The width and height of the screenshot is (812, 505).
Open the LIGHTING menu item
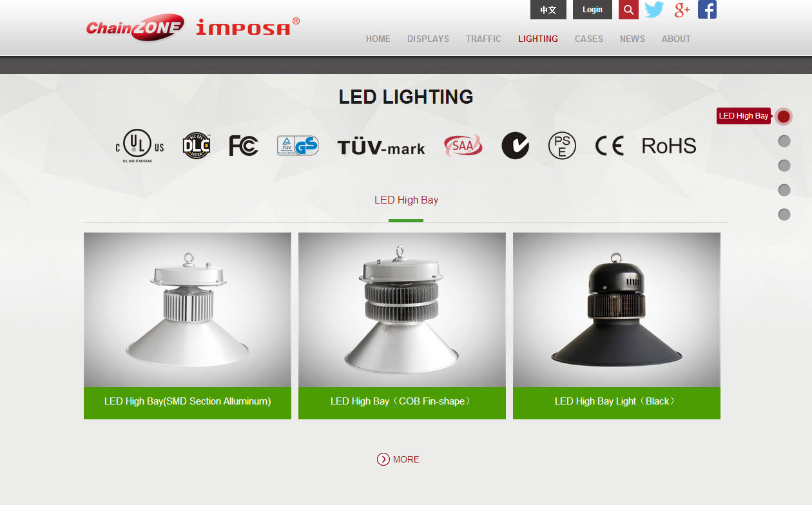(538, 39)
